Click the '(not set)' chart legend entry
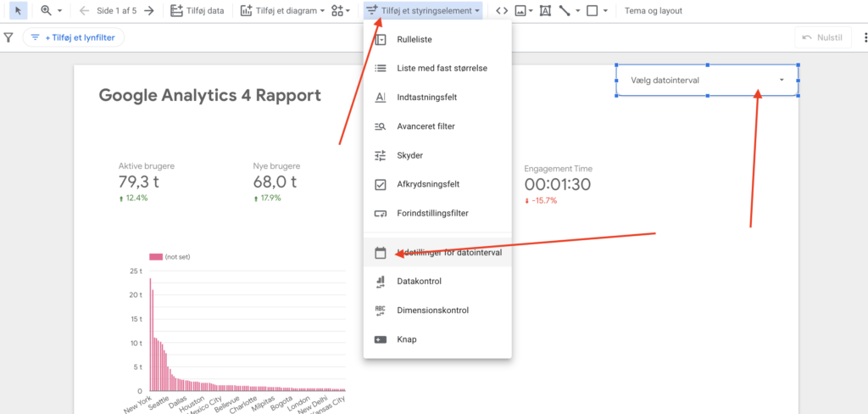868x414 pixels. coord(170,256)
